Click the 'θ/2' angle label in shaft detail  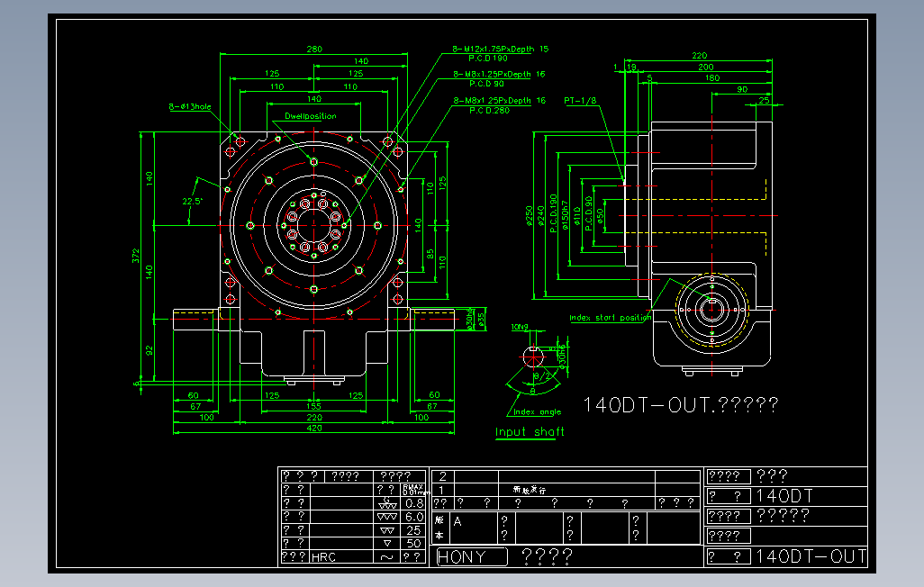(543, 375)
